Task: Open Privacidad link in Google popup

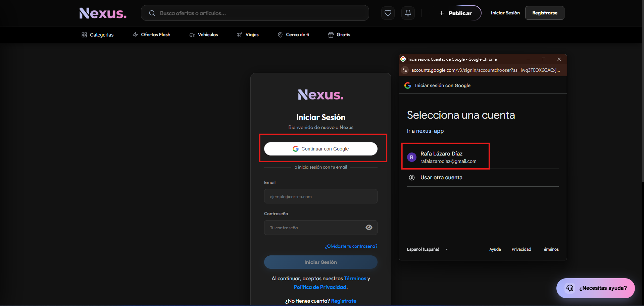Action: click(521, 249)
